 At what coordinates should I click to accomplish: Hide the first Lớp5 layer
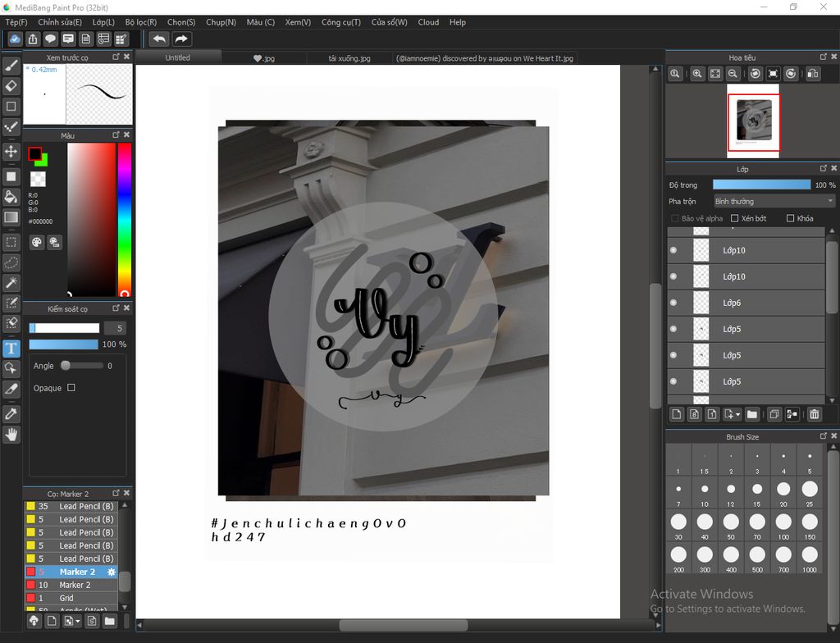click(673, 329)
